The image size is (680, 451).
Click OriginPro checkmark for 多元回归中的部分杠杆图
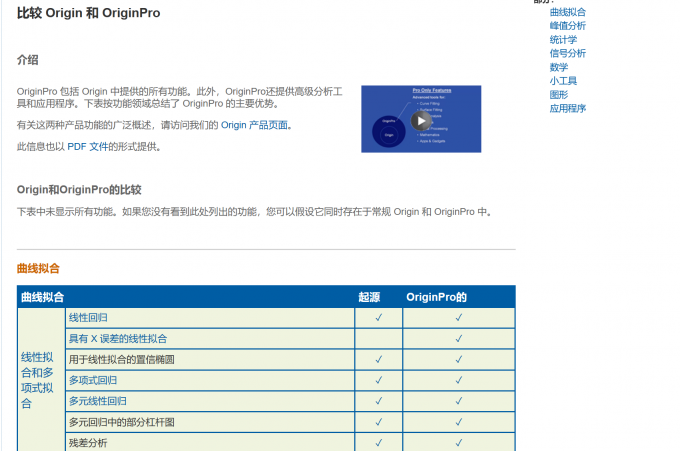(459, 422)
